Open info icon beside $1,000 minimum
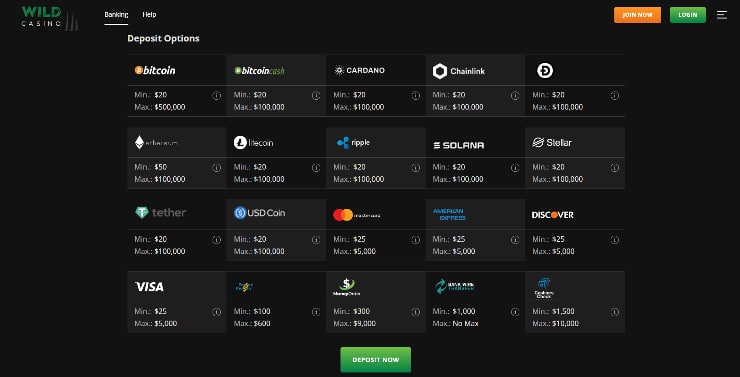The width and height of the screenshot is (740, 377). click(x=515, y=312)
